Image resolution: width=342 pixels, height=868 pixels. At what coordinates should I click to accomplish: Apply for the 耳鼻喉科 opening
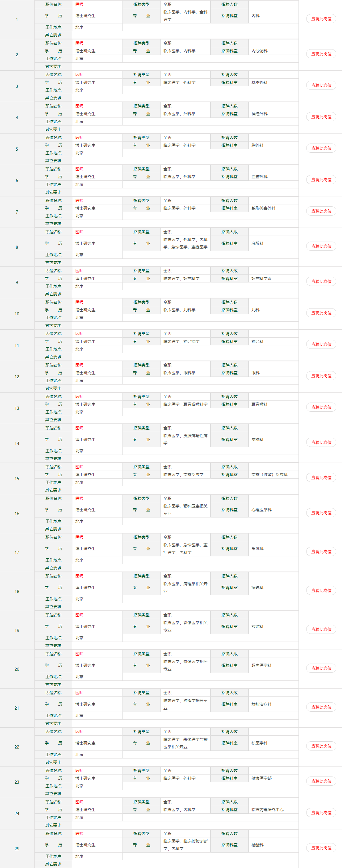pos(321,407)
